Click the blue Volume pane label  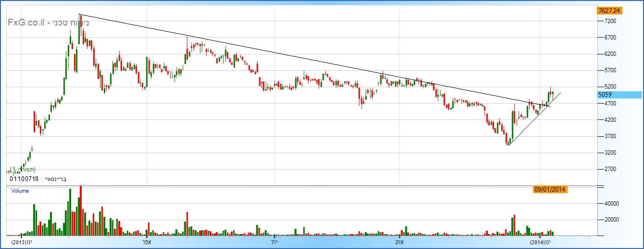click(x=20, y=191)
